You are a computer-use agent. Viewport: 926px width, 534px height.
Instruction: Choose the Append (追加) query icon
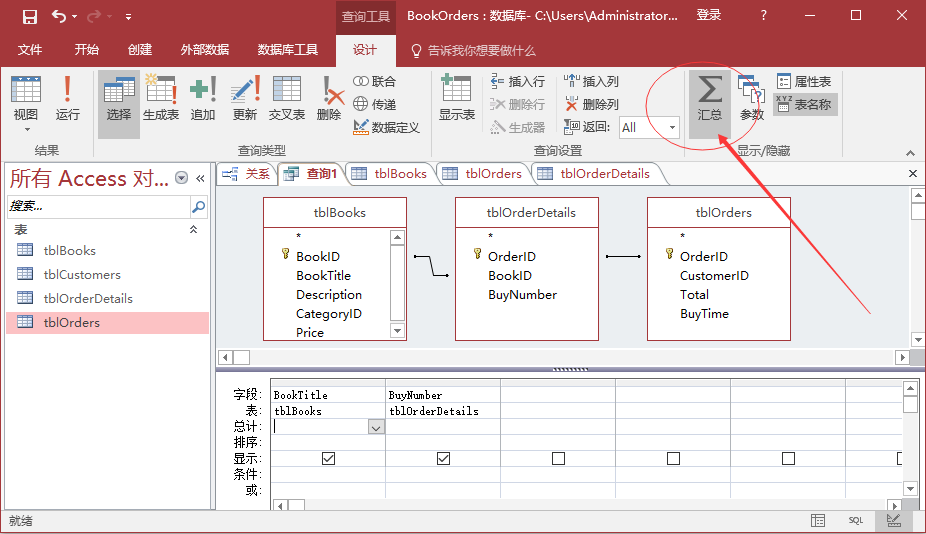pos(203,99)
